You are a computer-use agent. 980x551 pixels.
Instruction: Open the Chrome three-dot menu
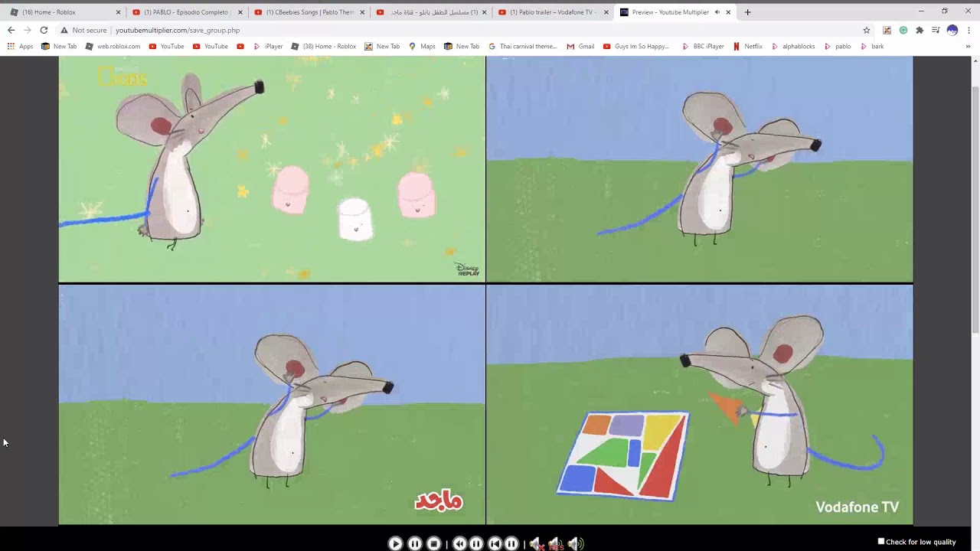click(x=969, y=30)
